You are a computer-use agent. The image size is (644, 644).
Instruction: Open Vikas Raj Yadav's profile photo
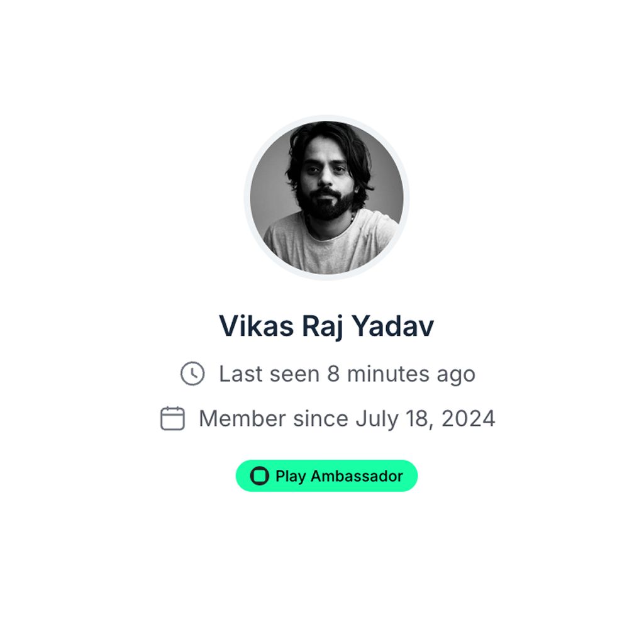click(x=326, y=197)
